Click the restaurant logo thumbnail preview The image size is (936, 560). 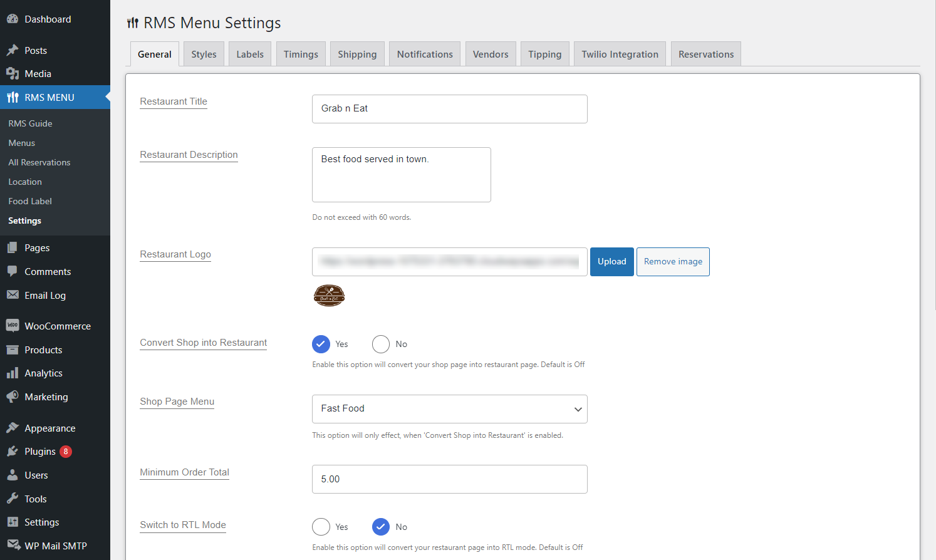[329, 295]
